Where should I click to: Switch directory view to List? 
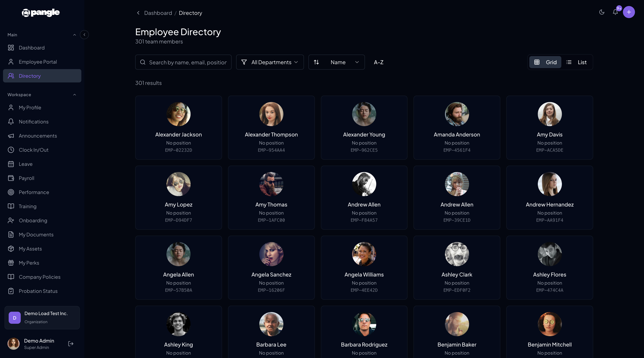click(x=577, y=62)
